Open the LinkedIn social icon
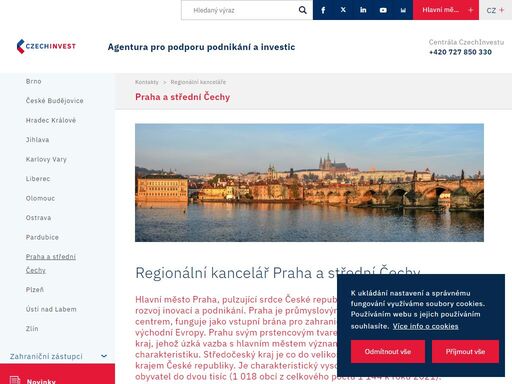This screenshot has height=384, width=512. point(363,10)
